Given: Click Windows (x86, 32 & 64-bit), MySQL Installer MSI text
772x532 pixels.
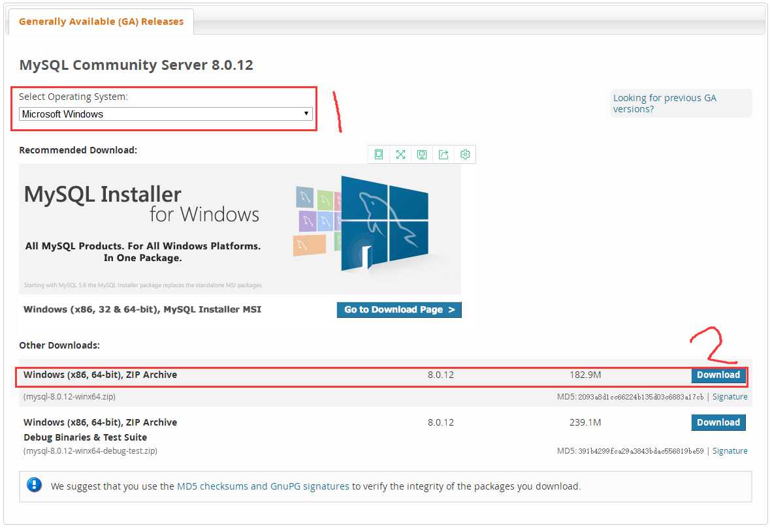Looking at the screenshot, I should [142, 309].
